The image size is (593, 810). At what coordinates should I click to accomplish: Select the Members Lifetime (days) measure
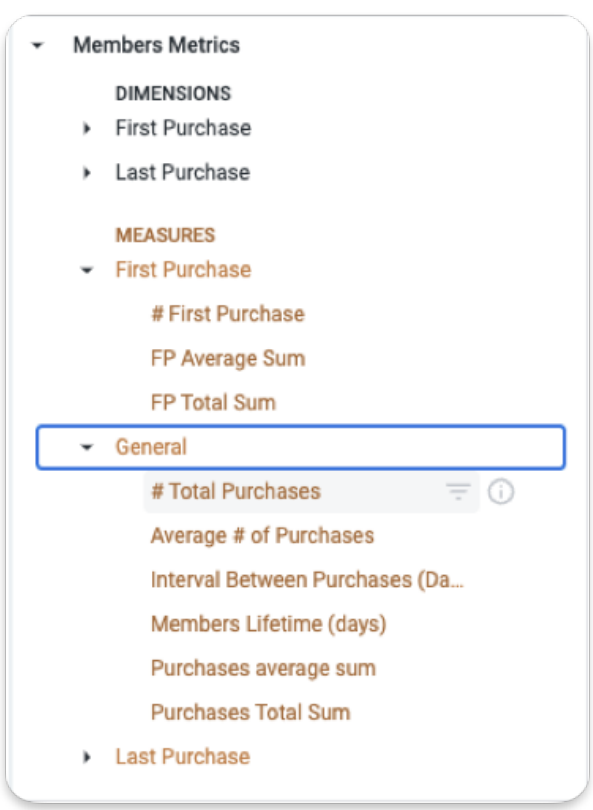[x=269, y=625]
